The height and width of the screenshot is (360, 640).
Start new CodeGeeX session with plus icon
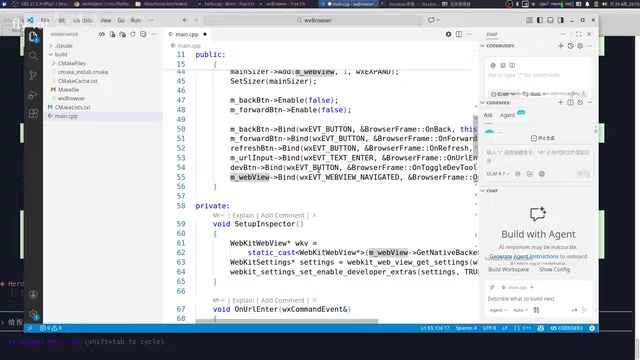(560, 102)
